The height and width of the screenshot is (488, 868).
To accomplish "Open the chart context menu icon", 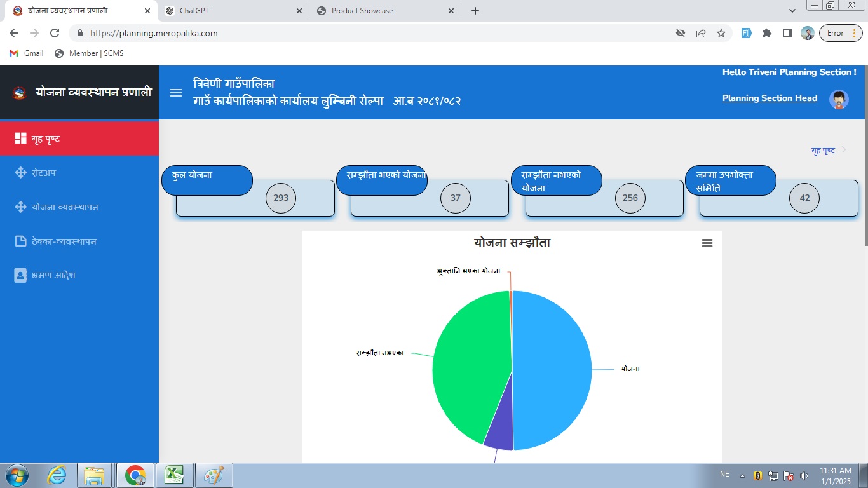I will click(707, 243).
